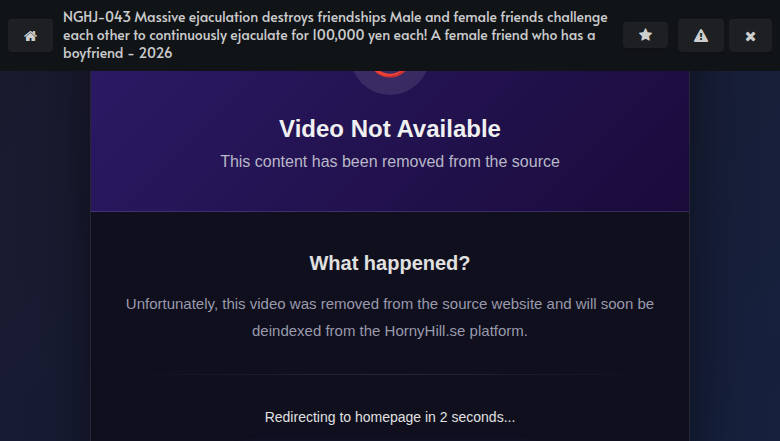The height and width of the screenshot is (441, 780).
Task: Click the "Video Not Available" heading
Action: coord(390,129)
